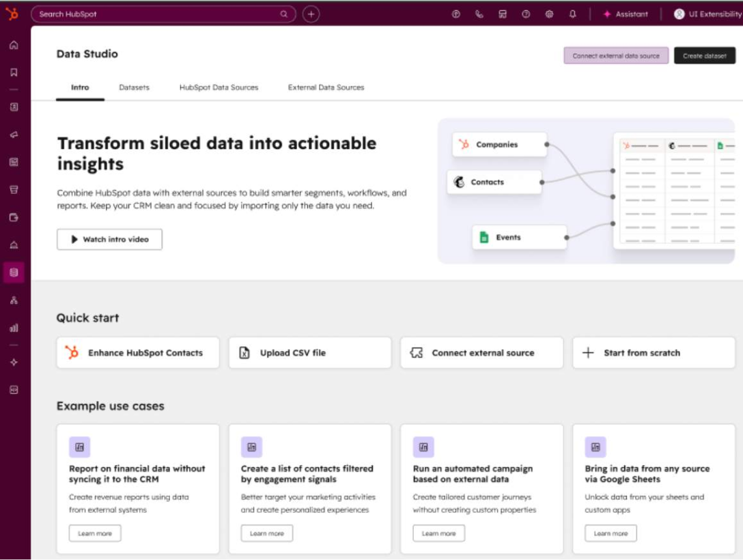This screenshot has width=743, height=560.
Task: View the External Data Sources tab
Action: coord(326,87)
